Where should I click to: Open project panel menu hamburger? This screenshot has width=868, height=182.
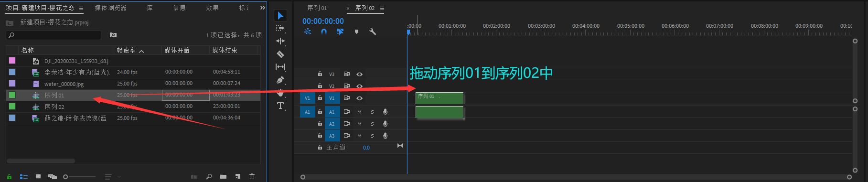pyautogui.click(x=81, y=8)
